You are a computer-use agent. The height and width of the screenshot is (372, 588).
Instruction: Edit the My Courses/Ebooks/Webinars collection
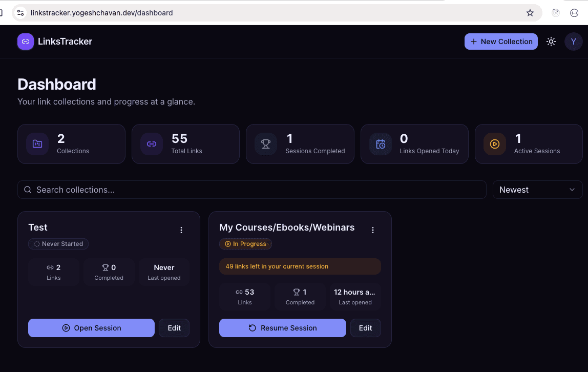[365, 328]
